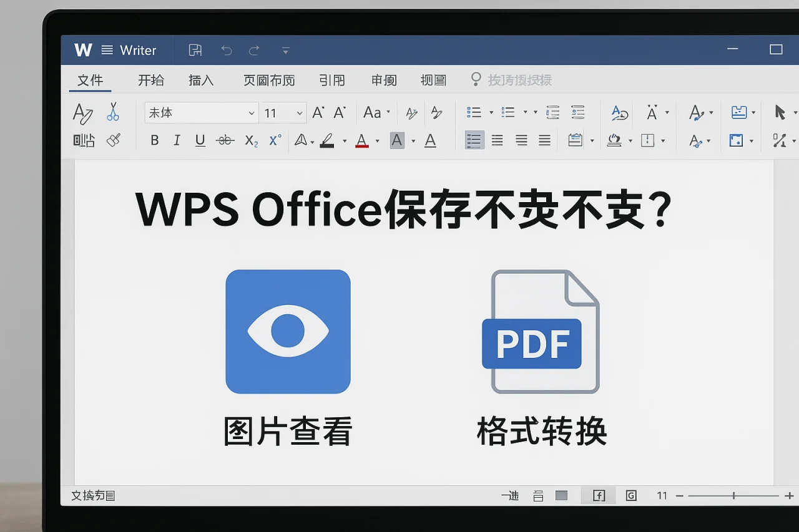
Task: Expand the font name combo box
Action: (x=251, y=113)
